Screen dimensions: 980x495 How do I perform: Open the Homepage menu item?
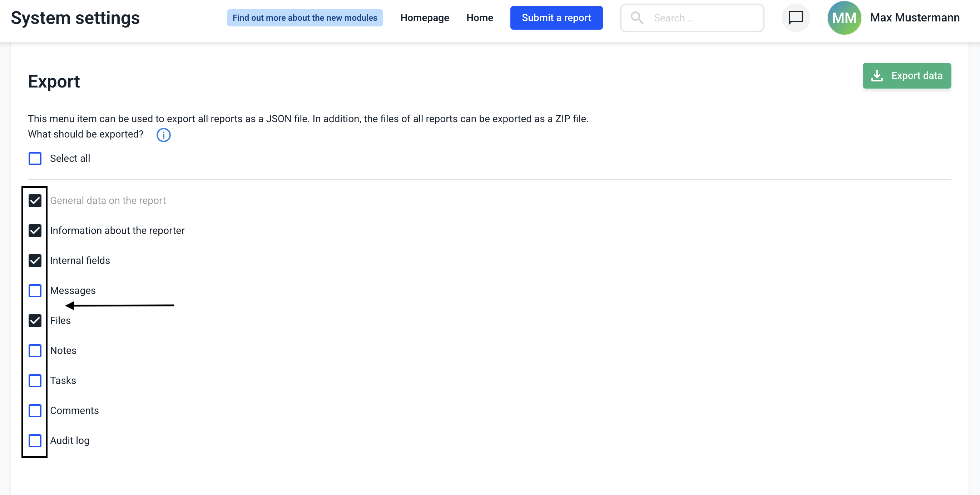coord(425,17)
